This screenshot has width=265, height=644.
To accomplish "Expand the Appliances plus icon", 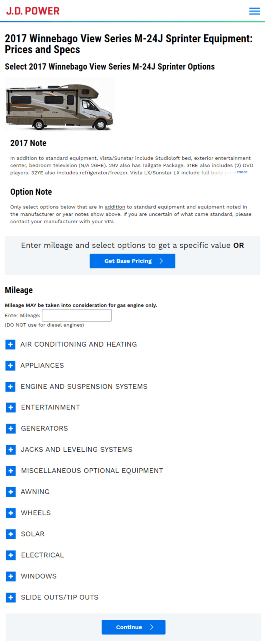I will tap(10, 365).
